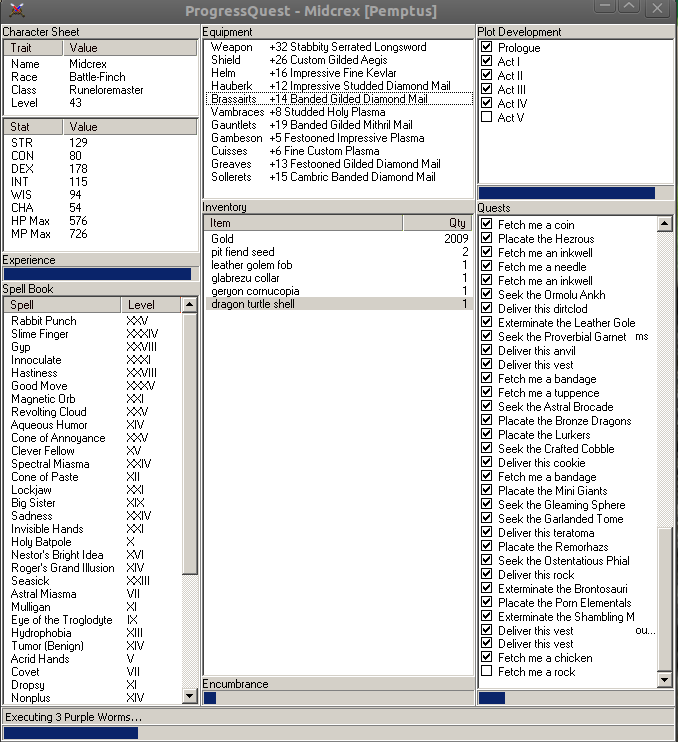
Task: Select the Brassairts equipment row
Action: pyautogui.click(x=339, y=99)
